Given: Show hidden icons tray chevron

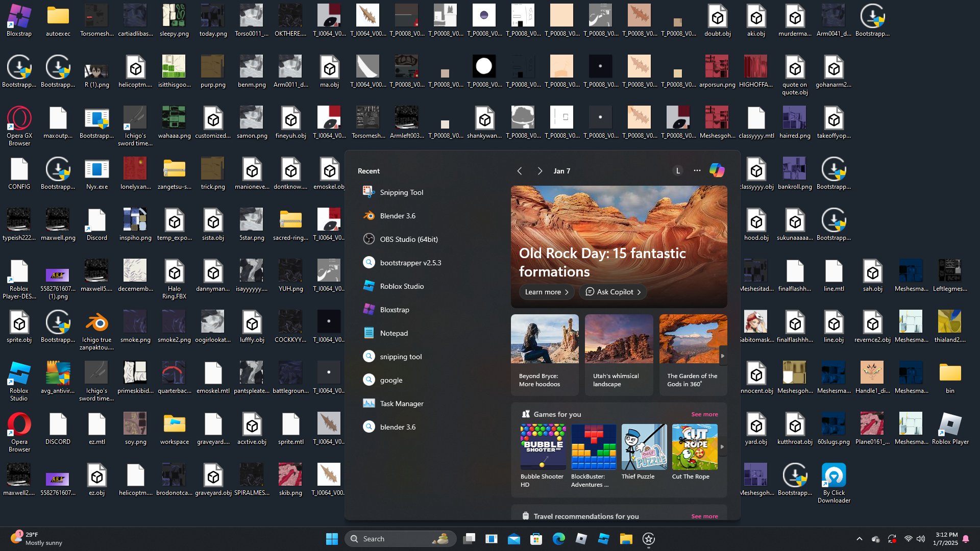Looking at the screenshot, I should pos(860,539).
